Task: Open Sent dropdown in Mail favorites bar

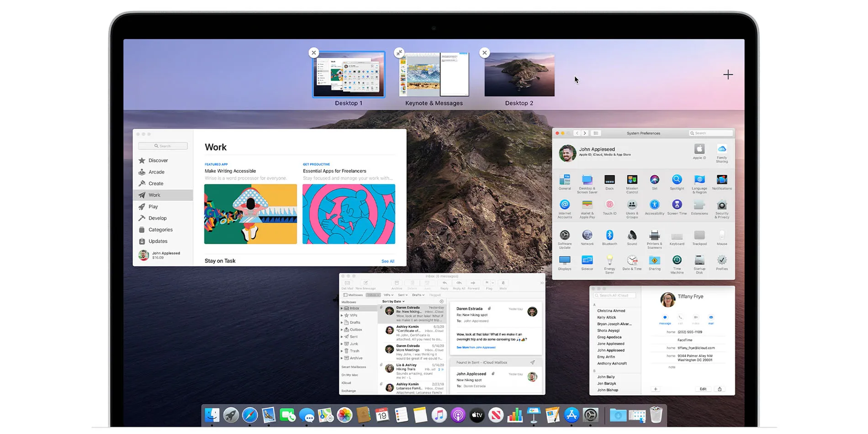Action: click(402, 295)
